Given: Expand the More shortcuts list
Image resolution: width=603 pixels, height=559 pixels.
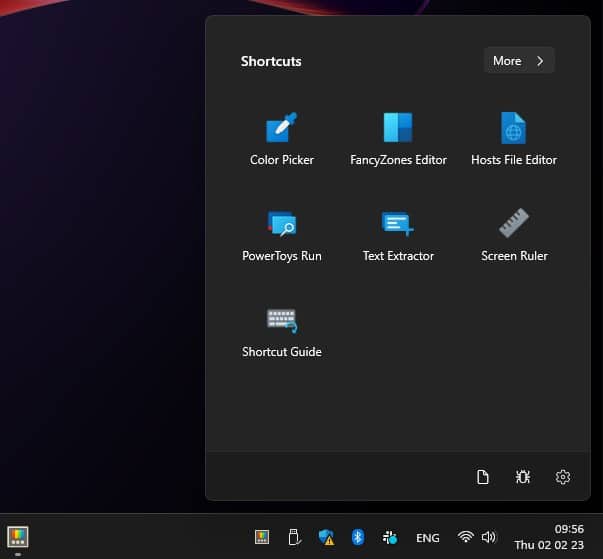Looking at the screenshot, I should tap(518, 61).
